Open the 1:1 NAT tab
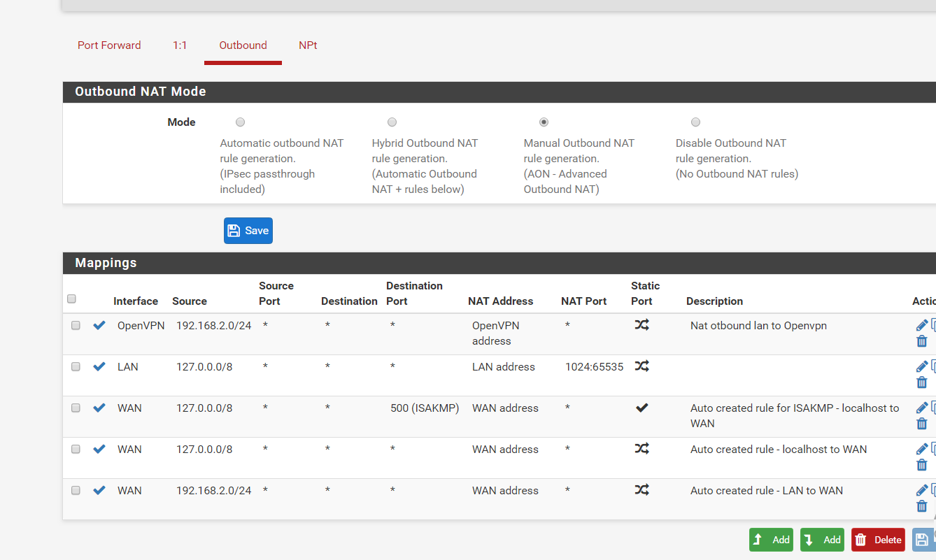936x560 pixels. (x=180, y=45)
